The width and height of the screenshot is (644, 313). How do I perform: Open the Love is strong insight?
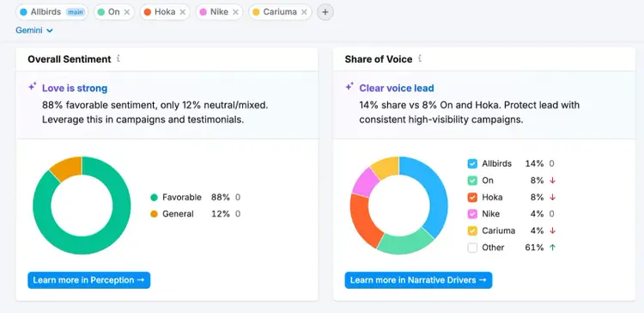click(75, 88)
